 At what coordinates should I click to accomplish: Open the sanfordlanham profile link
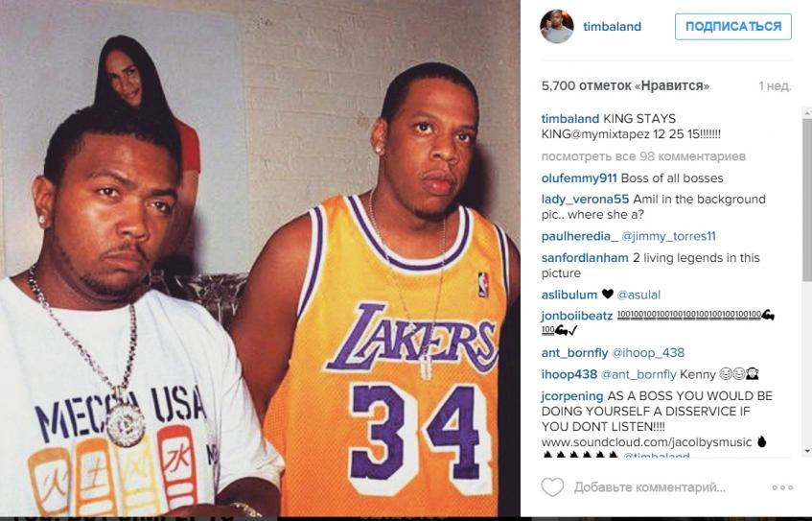pos(585,258)
